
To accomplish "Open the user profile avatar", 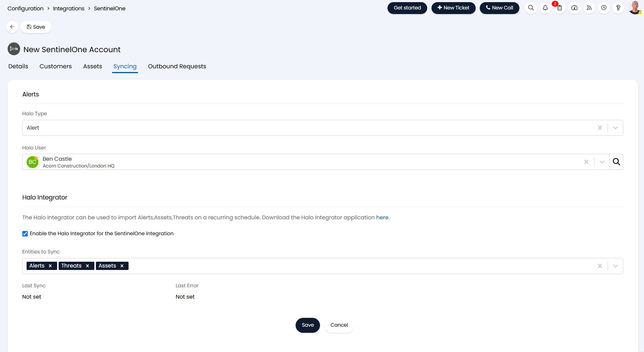I will [x=635, y=8].
